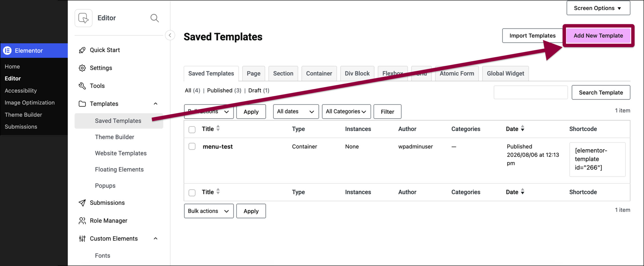This screenshot has width=644, height=266.
Task: Click the Tools wrench icon
Action: 82,86
